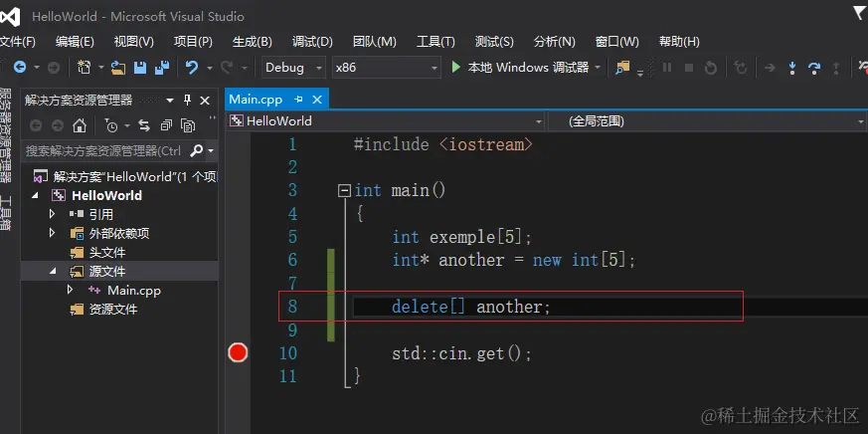Click the Solution Explorer search field
The image size is (868, 434).
point(105,150)
